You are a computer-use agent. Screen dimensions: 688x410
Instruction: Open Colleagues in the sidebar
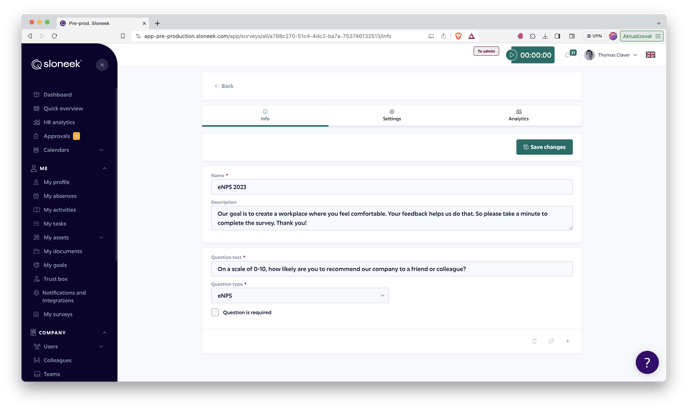pos(57,360)
